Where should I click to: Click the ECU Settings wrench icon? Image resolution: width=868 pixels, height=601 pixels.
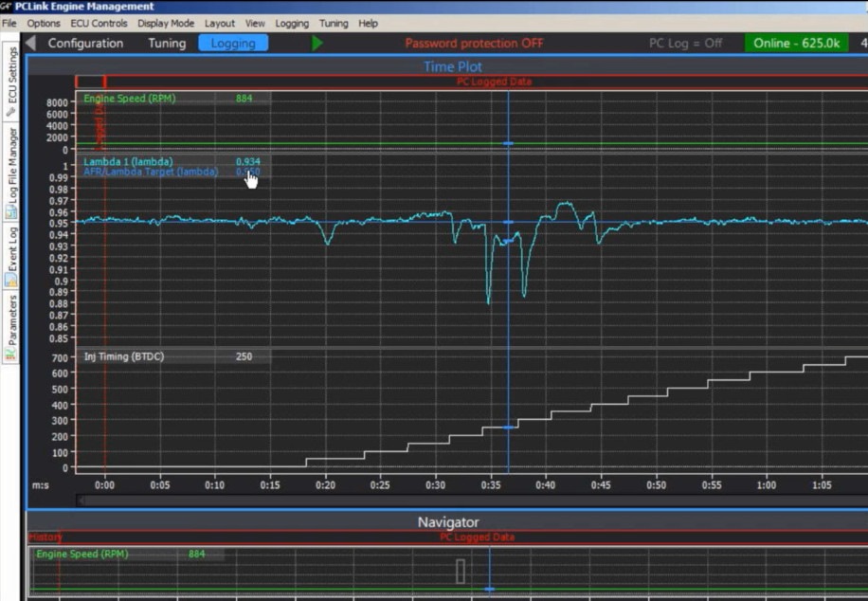pos(10,111)
